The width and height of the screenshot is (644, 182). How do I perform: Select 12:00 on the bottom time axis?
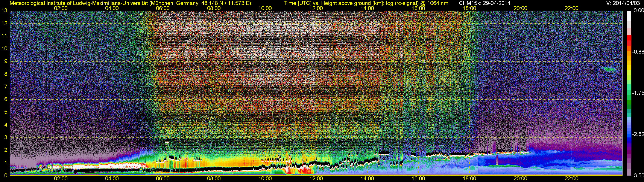[x=316, y=179]
